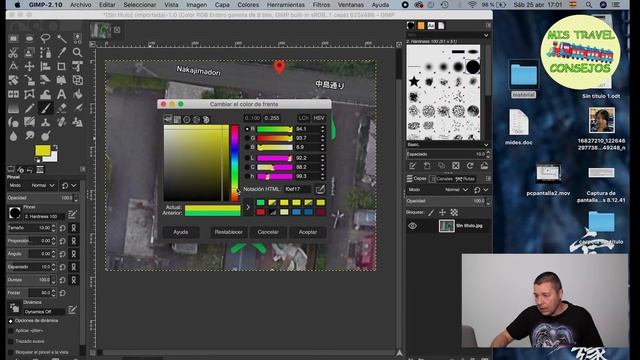Expand color history arrow in dialog
This screenshot has height=360, width=640.
point(247,207)
